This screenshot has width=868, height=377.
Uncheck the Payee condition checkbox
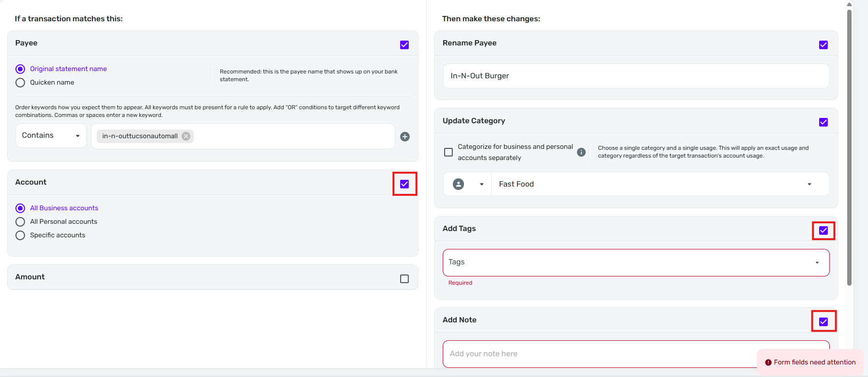[x=405, y=45]
